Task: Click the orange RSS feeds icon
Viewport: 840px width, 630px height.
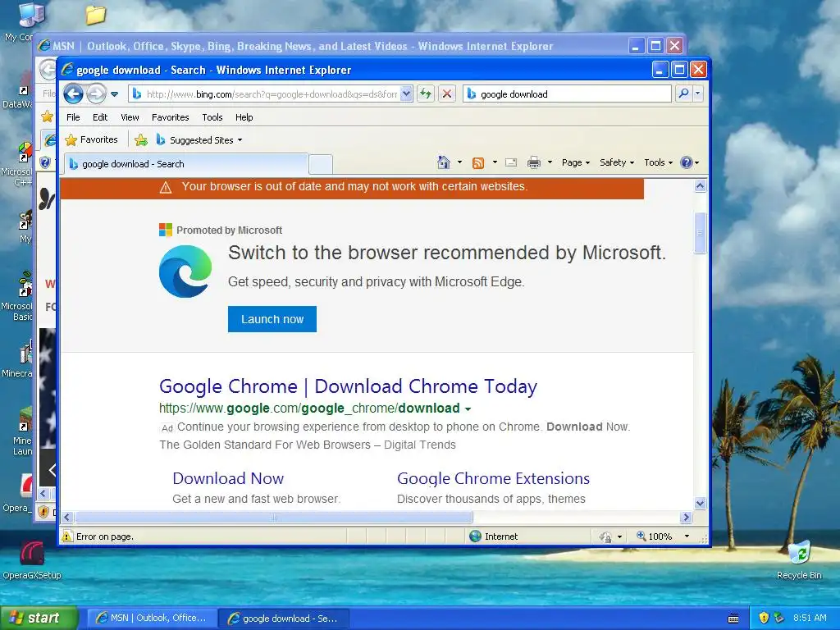Action: point(478,163)
